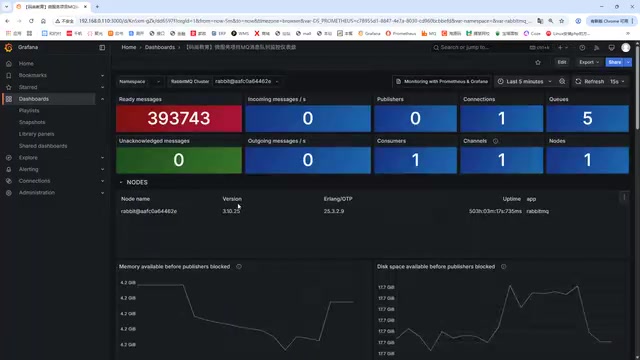Expand the Connections section chevron
The height and width of the screenshot is (360, 640).
[x=102, y=181]
